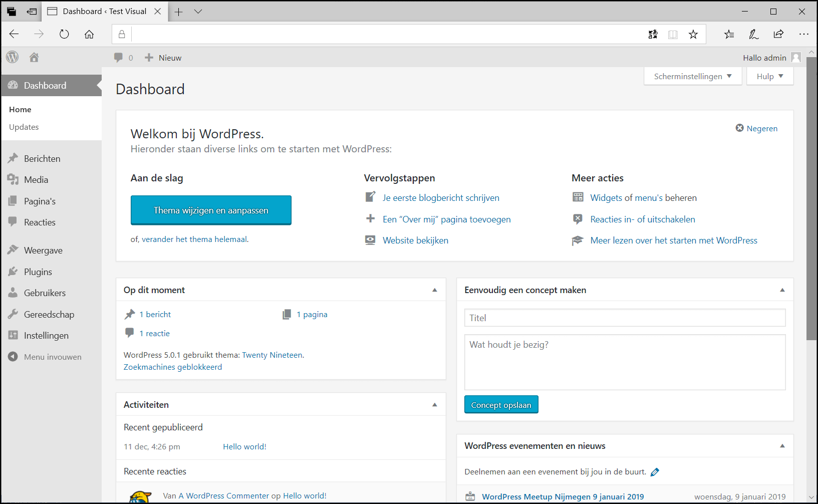Go back with the browser back arrow
Image resolution: width=818 pixels, height=504 pixels.
(x=14, y=34)
